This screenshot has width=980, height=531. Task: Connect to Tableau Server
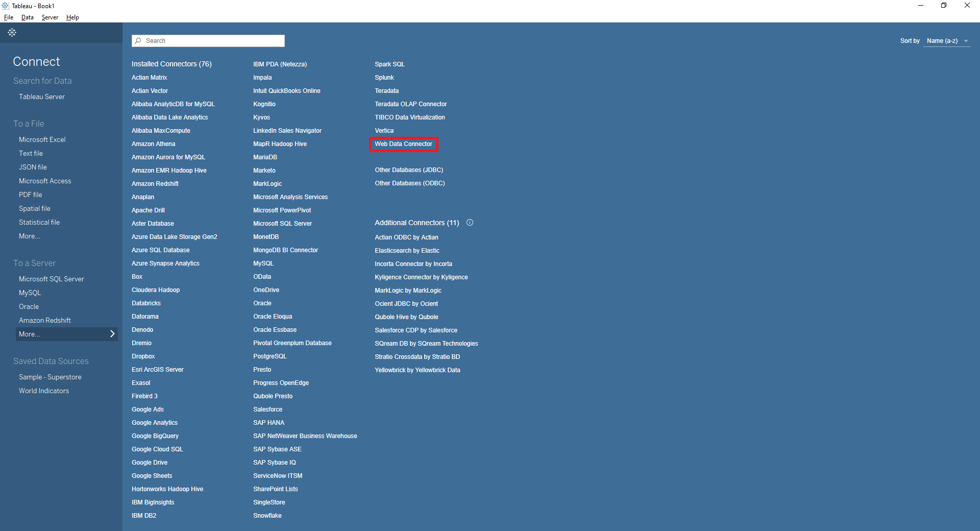[42, 96]
